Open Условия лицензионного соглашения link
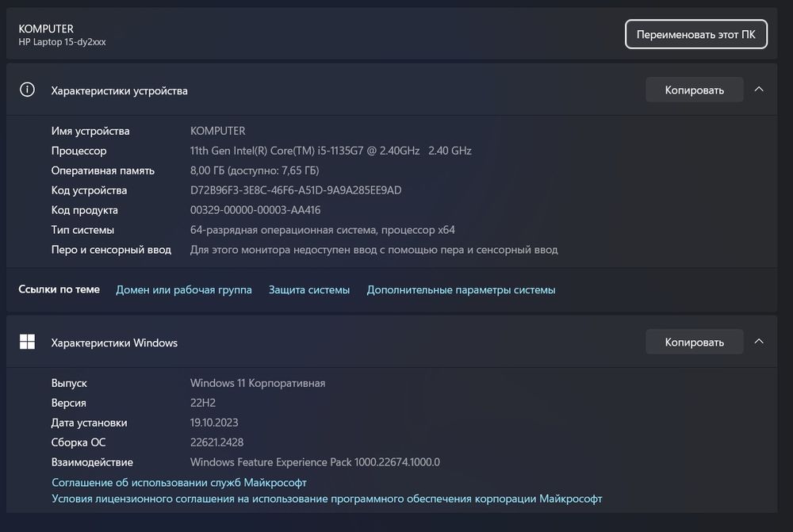The height and width of the screenshot is (532, 793). [x=327, y=499]
